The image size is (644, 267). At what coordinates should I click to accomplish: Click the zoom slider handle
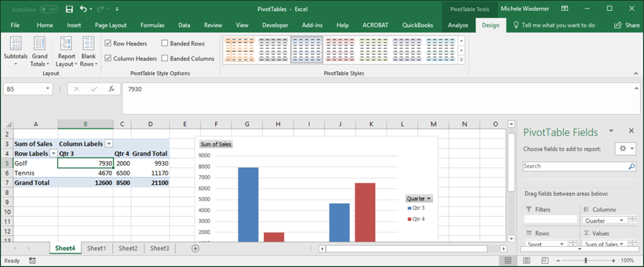pos(586,260)
